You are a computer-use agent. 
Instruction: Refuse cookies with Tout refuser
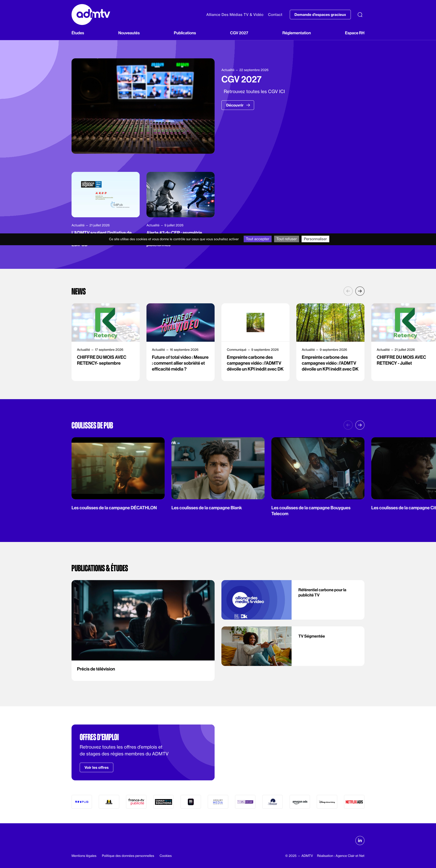(286, 239)
